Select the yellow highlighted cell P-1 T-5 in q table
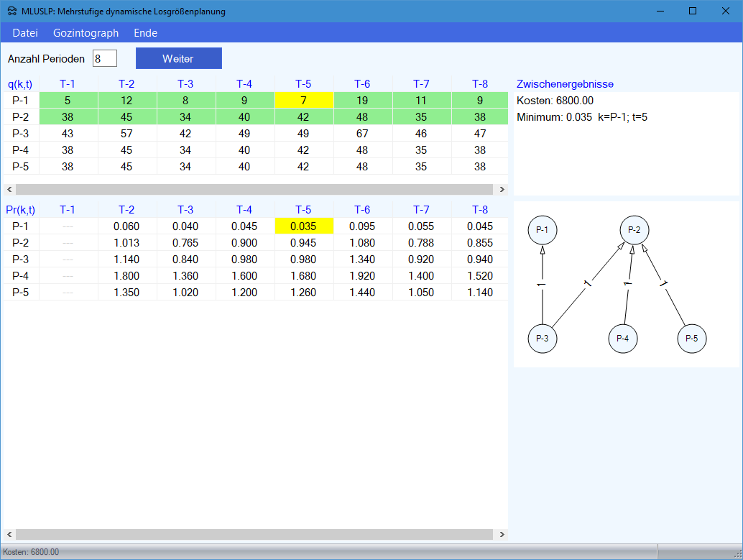The image size is (743, 560). [303, 101]
